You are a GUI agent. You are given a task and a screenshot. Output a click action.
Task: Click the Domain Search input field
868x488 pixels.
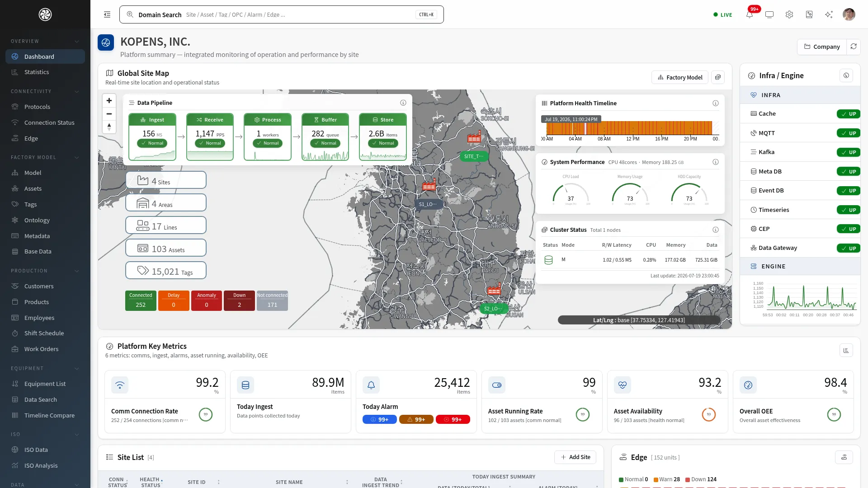pos(281,14)
